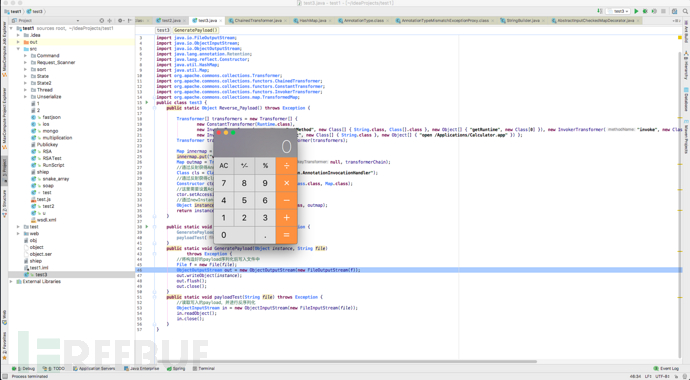Viewport: 690px width, 380px height.
Task: Switch to the HashMap.java editor tab
Action: pyautogui.click(x=313, y=21)
